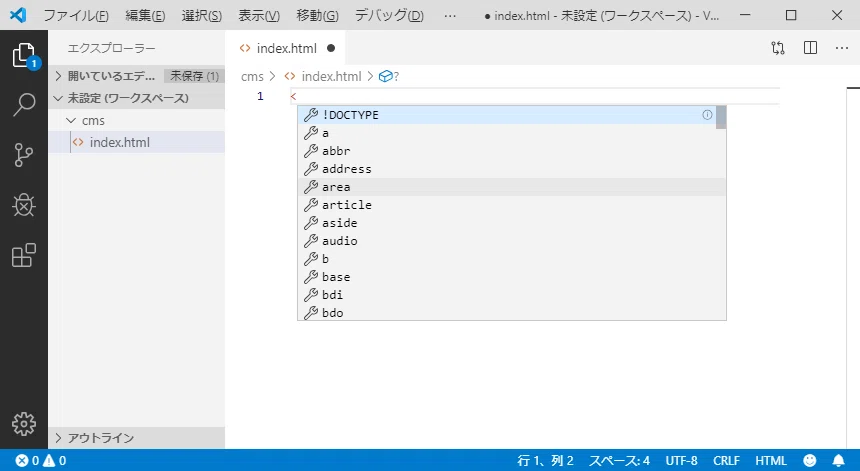Click the errors count icon in status bar
860x471 pixels.
click(22, 461)
